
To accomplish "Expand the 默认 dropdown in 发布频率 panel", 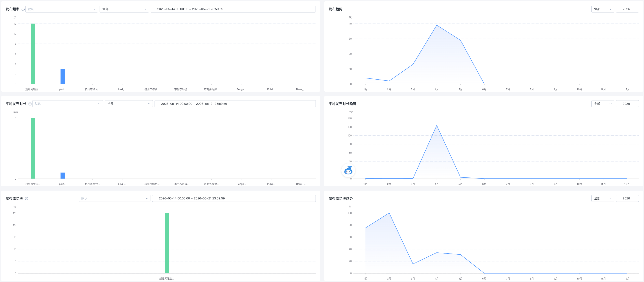I will pos(61,9).
